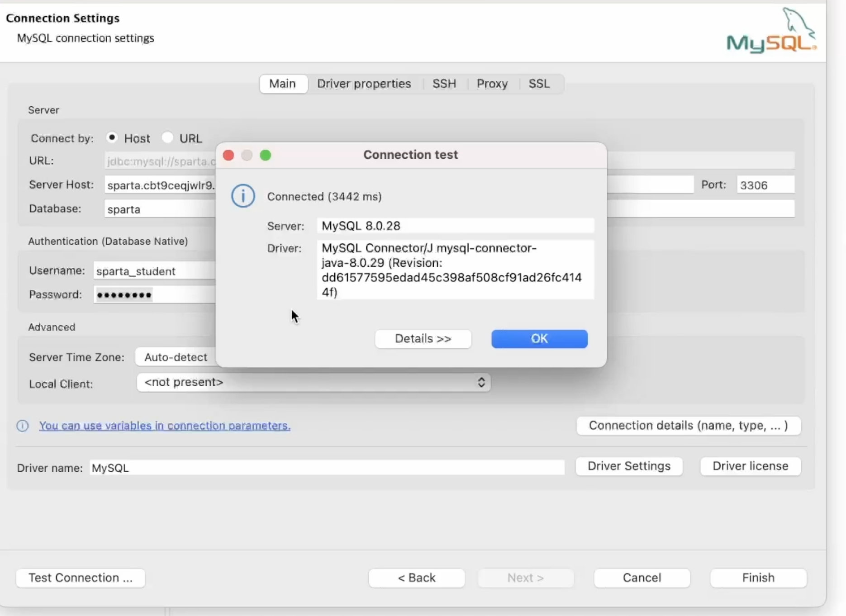
Task: Click the Server version field MySQL 8.0.28
Action: (x=455, y=226)
